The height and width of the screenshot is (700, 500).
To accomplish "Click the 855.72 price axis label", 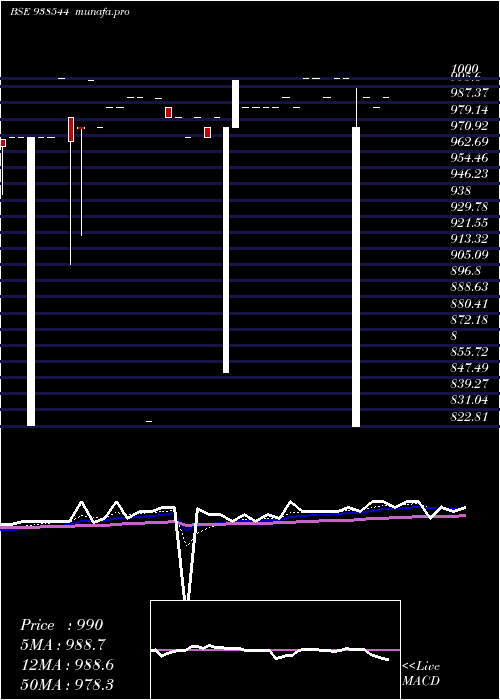I will 469,351.
